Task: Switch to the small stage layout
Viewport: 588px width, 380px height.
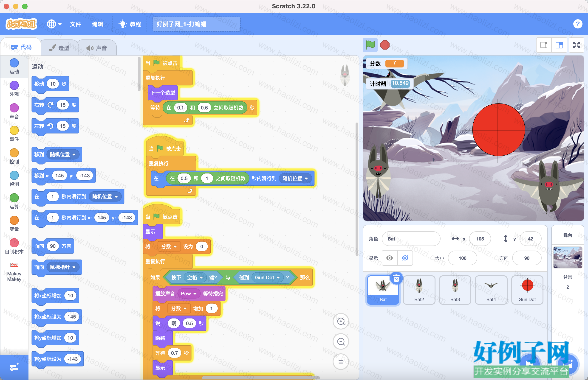Action: pos(544,45)
